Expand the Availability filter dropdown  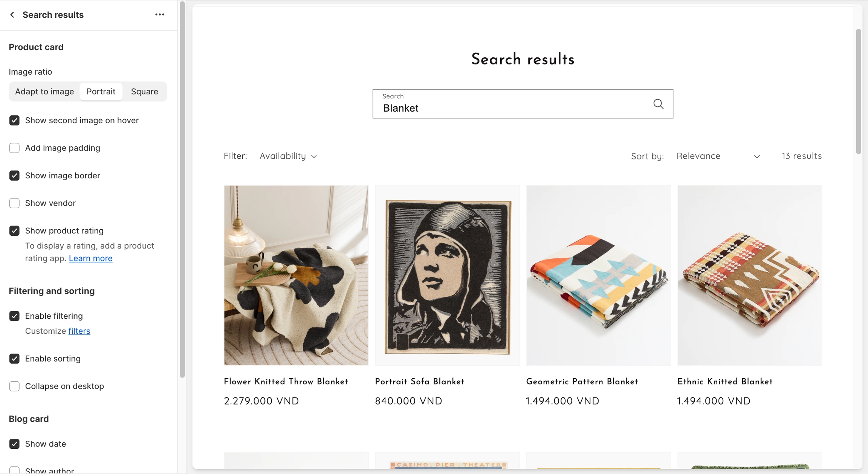pyautogui.click(x=288, y=156)
